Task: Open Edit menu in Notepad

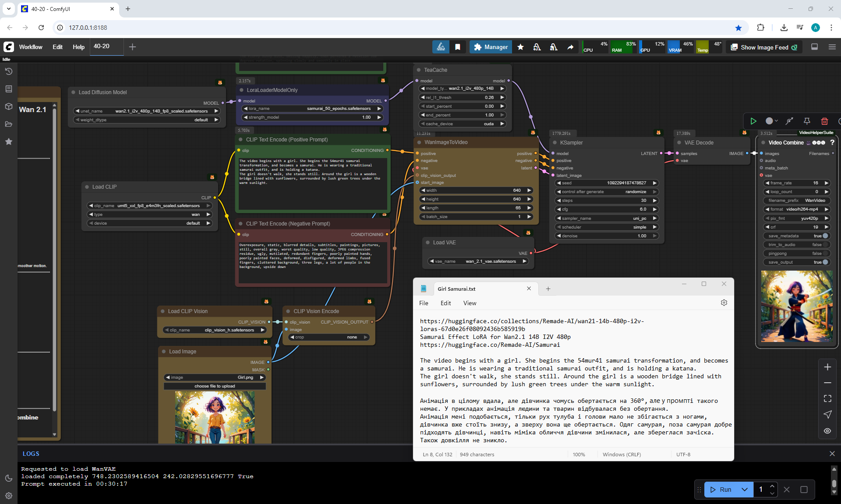Action: (x=445, y=303)
